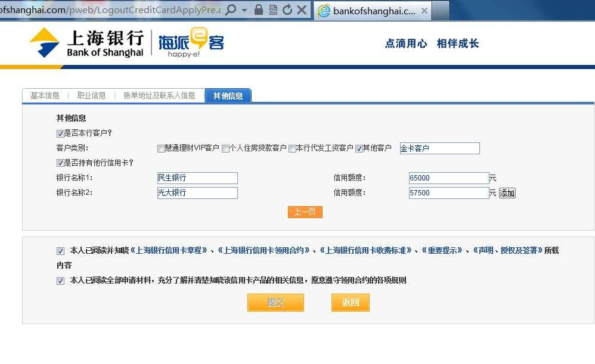Image resolution: width=595 pixels, height=364 pixels.
Task: Click the 添加 button to add a bank
Action: tap(507, 193)
